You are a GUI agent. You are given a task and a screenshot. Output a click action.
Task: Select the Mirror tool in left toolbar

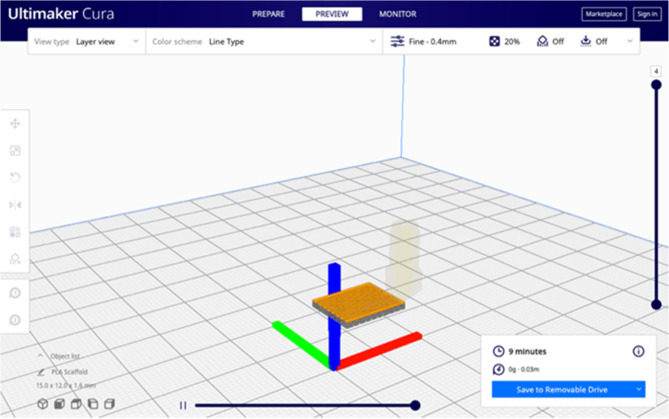15,205
